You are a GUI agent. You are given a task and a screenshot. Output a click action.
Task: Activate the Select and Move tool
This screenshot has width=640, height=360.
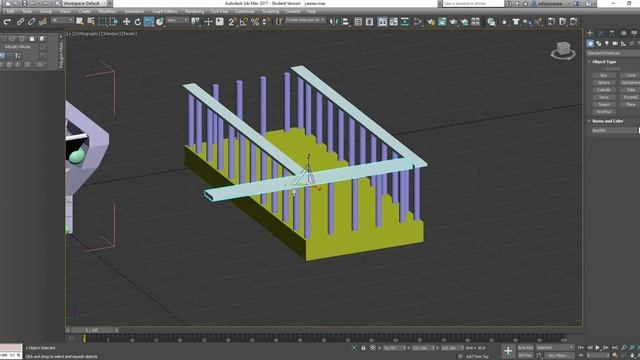[x=127, y=22]
